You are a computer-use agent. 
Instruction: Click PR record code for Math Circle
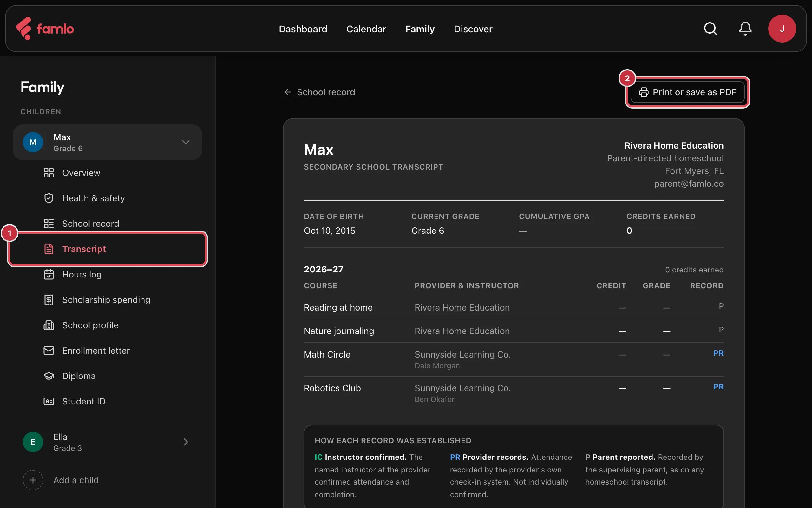[718, 353]
